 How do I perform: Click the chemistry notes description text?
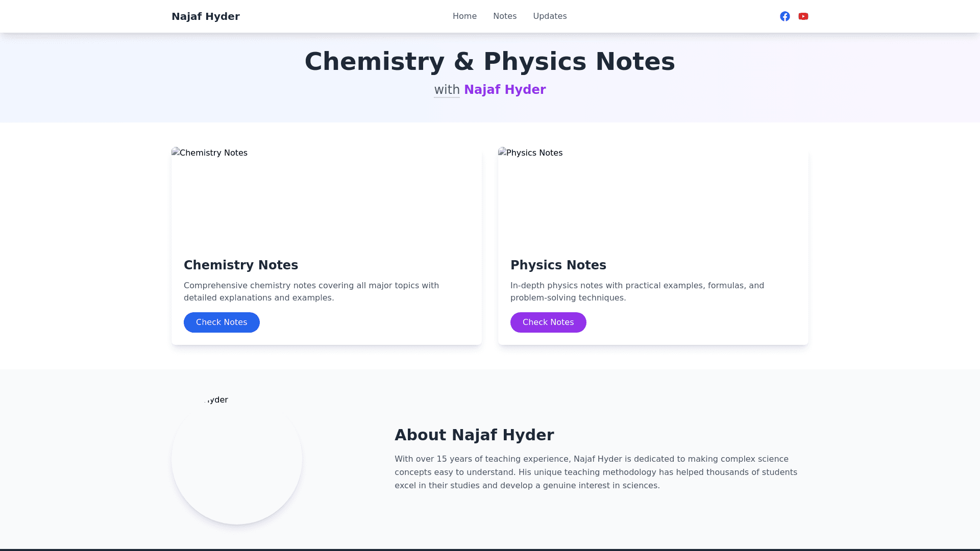coord(311,291)
